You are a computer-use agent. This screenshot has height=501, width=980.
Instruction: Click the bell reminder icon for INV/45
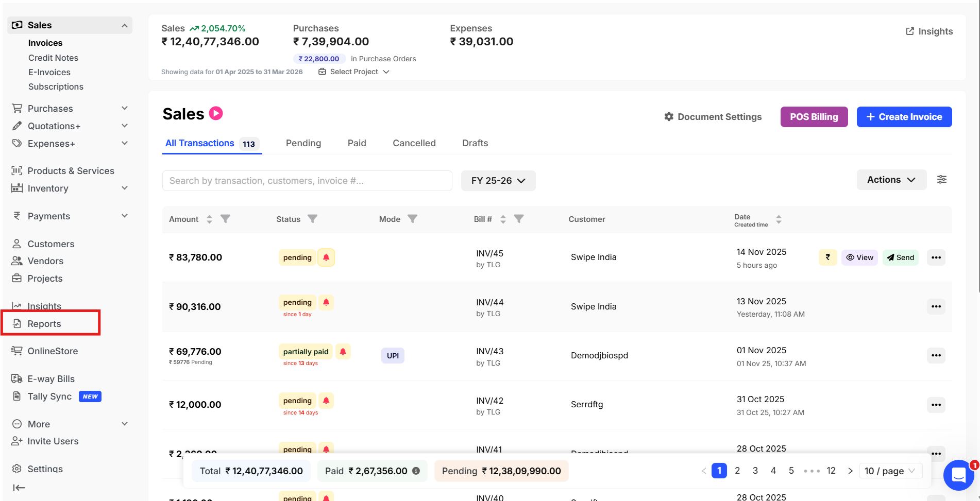(x=326, y=257)
